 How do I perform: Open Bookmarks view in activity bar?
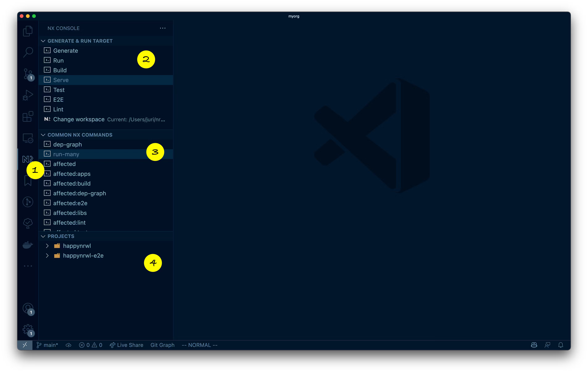pos(28,181)
